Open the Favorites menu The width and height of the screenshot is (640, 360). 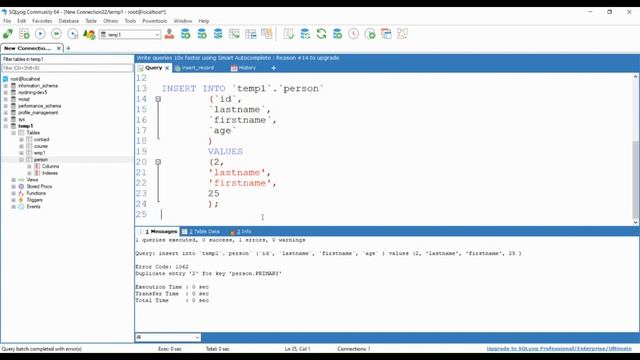(42, 21)
